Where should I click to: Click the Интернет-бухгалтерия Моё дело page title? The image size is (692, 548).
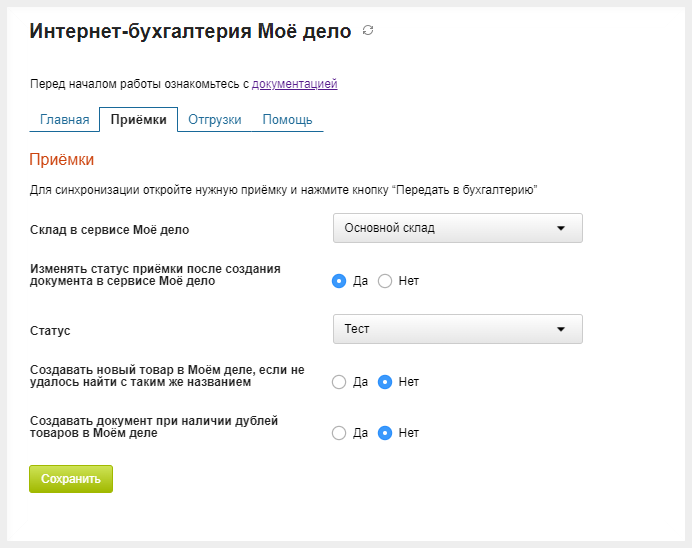(x=190, y=32)
